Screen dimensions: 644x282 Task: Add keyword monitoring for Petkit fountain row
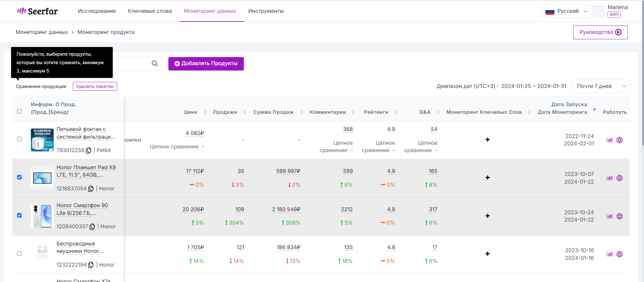pos(487,140)
